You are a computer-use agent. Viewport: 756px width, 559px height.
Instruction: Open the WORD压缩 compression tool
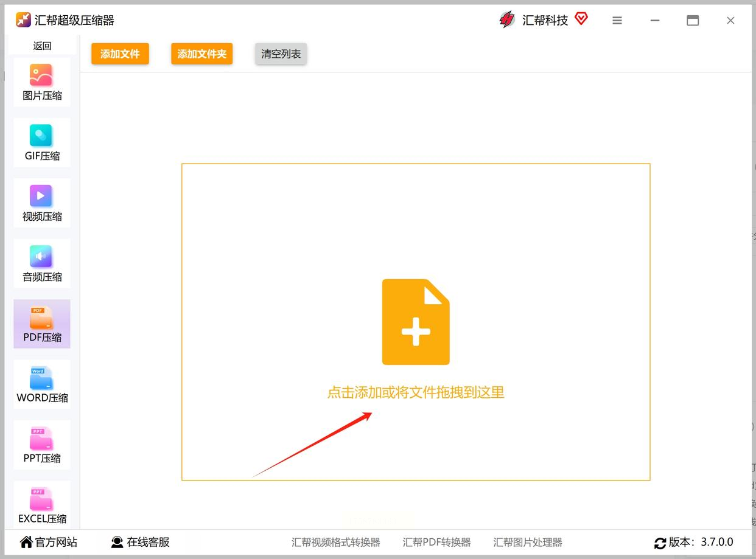pos(42,384)
